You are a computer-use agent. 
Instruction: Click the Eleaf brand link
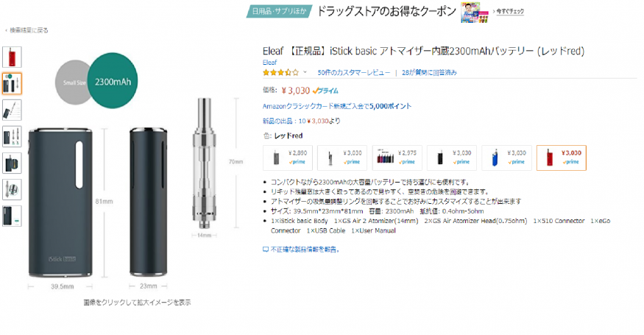270,63
